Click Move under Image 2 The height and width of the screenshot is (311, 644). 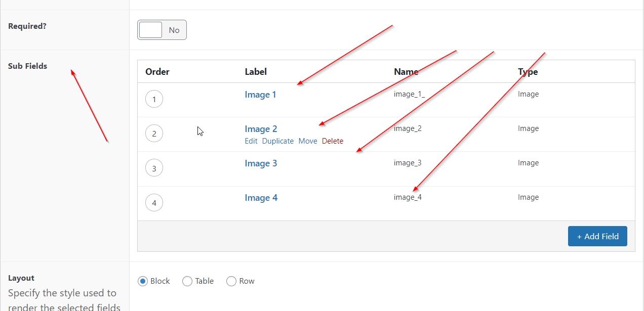(308, 141)
